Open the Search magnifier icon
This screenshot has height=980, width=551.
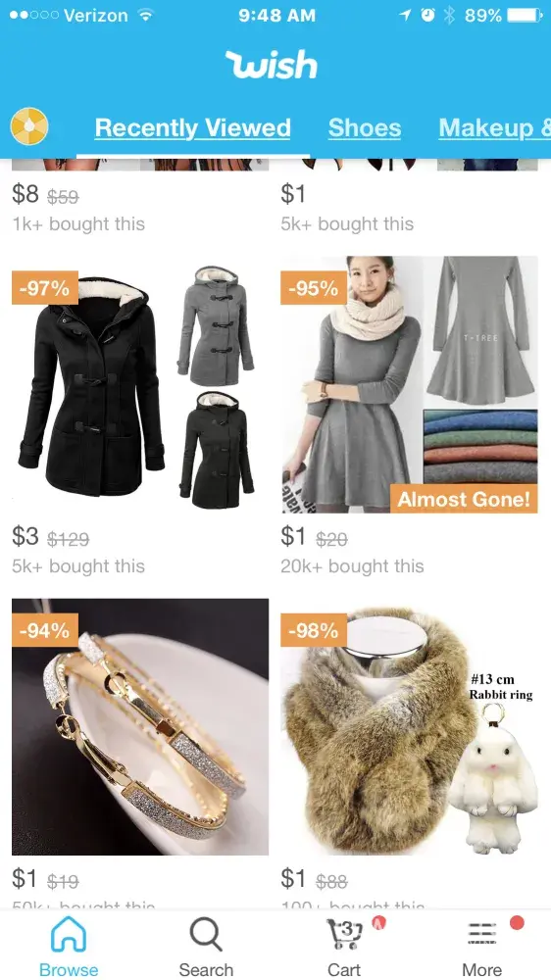coord(206,934)
